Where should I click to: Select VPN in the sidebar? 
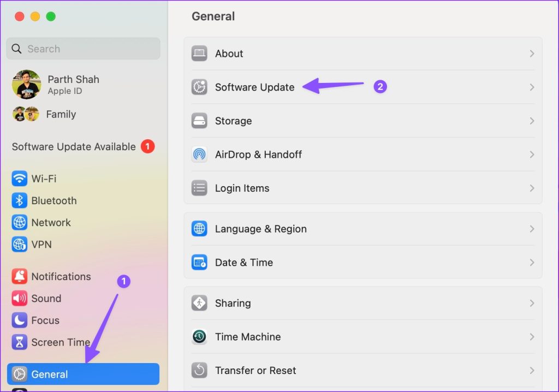pyautogui.click(x=41, y=244)
